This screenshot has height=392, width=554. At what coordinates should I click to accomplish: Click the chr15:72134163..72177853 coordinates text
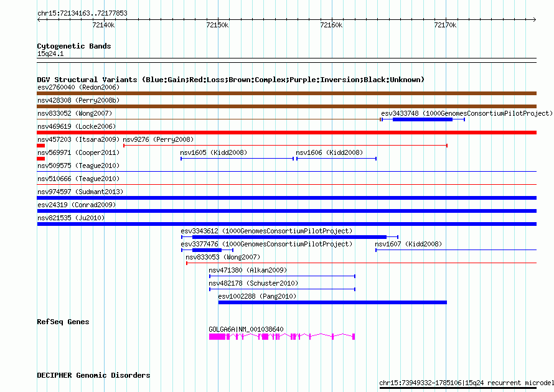point(82,13)
